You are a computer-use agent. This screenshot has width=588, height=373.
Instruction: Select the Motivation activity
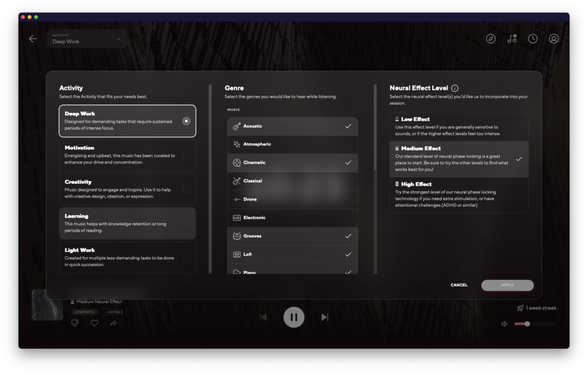127,155
